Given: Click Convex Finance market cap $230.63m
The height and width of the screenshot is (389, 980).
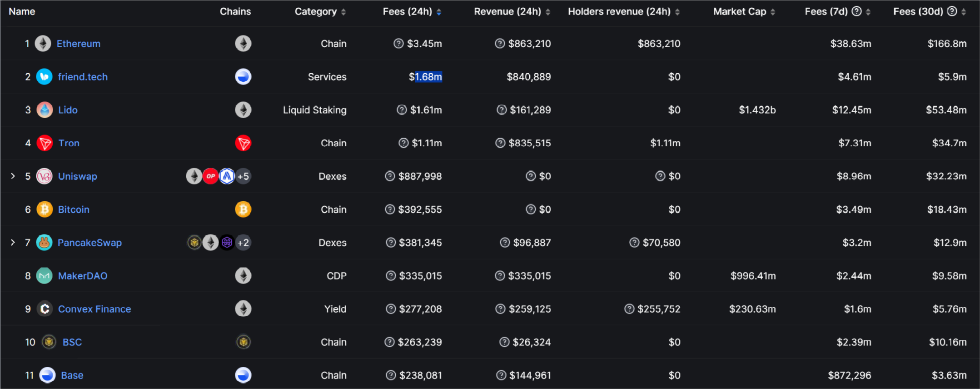Looking at the screenshot, I should (x=752, y=309).
